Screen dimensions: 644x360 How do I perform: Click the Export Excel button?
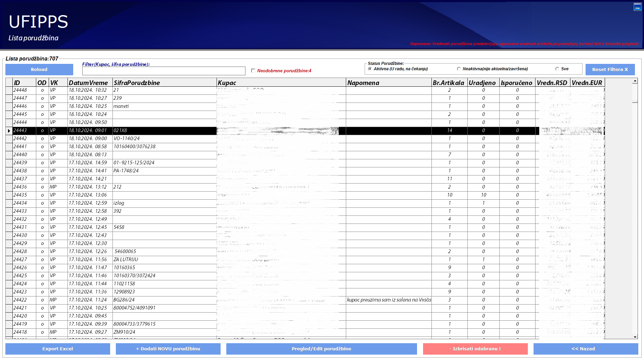pos(58,349)
